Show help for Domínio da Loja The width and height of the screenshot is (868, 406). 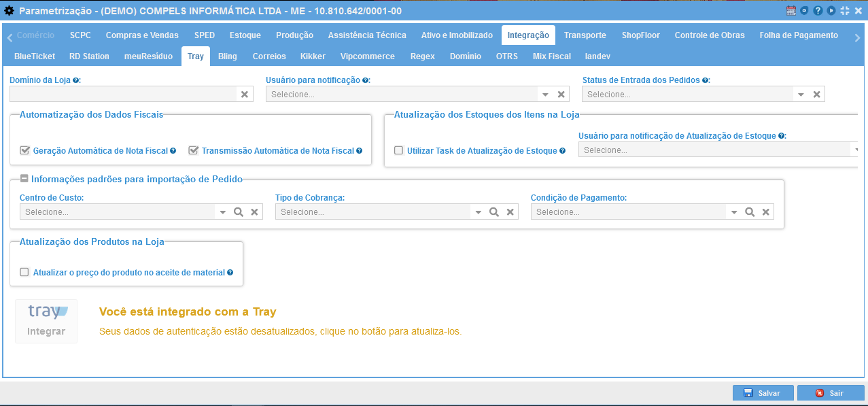pos(75,80)
